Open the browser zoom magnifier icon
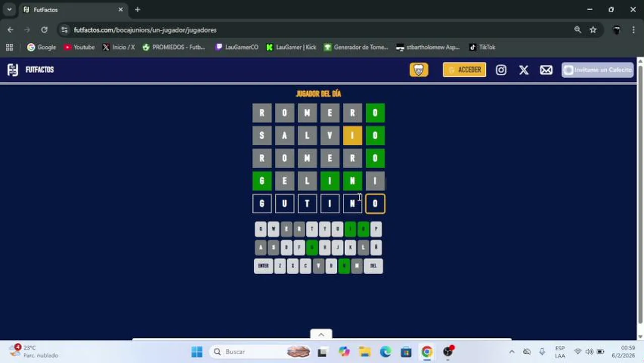Screen dimensions: 644x363 click(x=577, y=30)
